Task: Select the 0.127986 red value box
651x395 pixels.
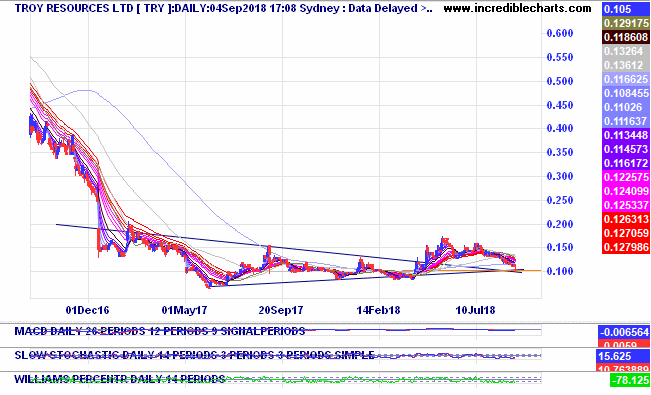Action: (x=626, y=247)
